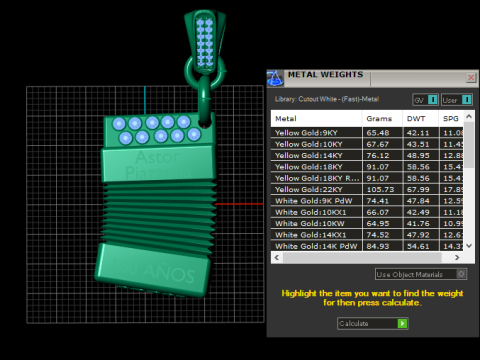The image size is (480, 360).
Task: Click the Calculate button
Action: tap(373, 323)
